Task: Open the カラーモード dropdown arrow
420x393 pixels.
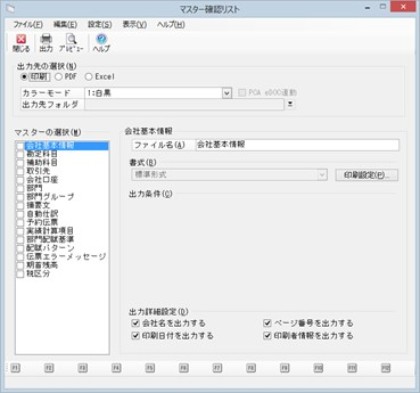Action: [x=227, y=93]
